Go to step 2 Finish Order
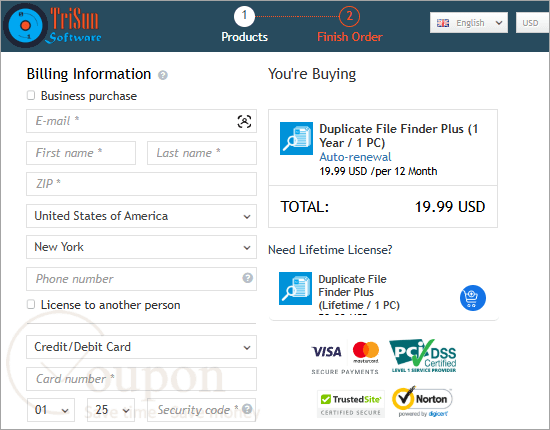Image resolution: width=550 pixels, height=430 pixels. click(350, 25)
